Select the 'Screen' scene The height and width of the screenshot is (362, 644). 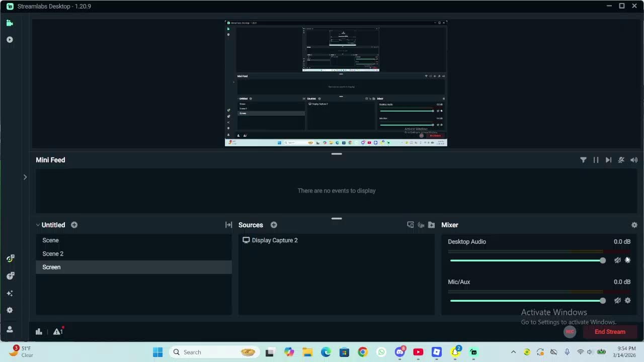coord(134,267)
